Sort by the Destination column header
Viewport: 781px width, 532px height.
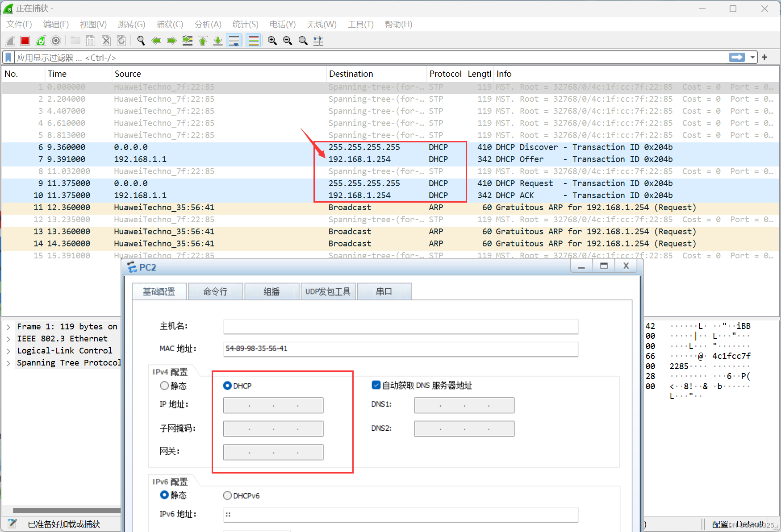pos(376,74)
